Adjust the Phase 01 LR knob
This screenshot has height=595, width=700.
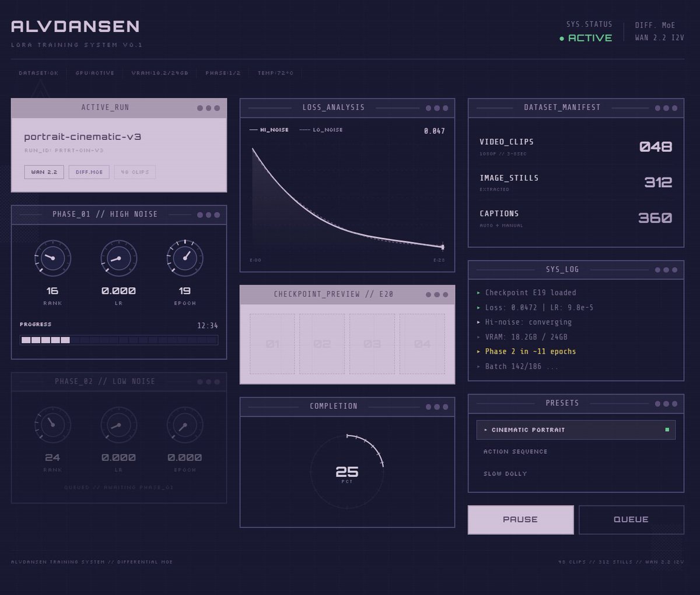click(x=119, y=257)
